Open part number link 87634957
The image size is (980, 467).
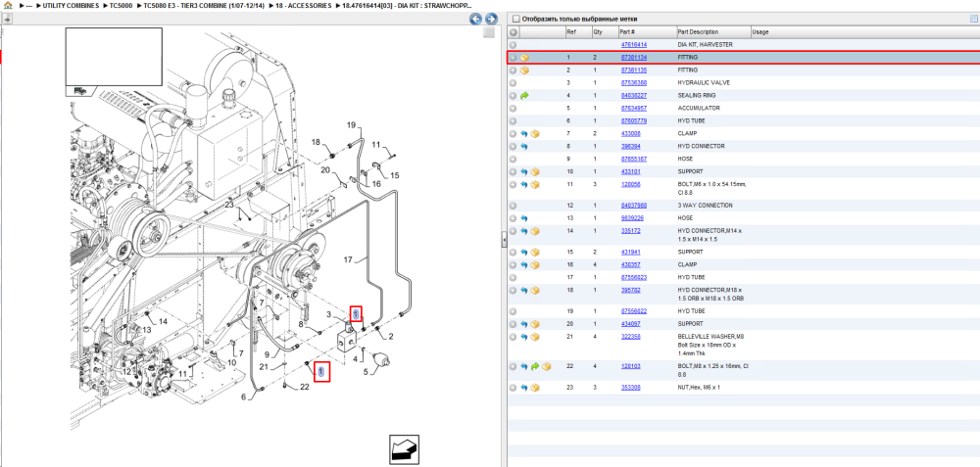click(x=633, y=108)
